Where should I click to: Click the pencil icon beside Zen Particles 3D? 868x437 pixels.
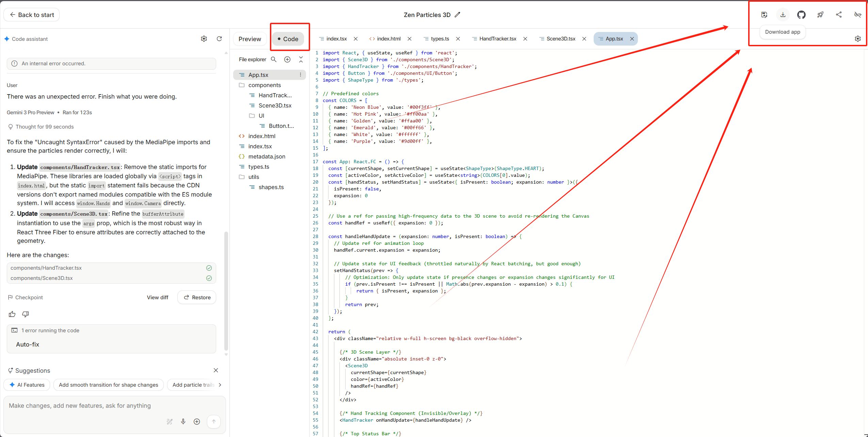click(457, 15)
